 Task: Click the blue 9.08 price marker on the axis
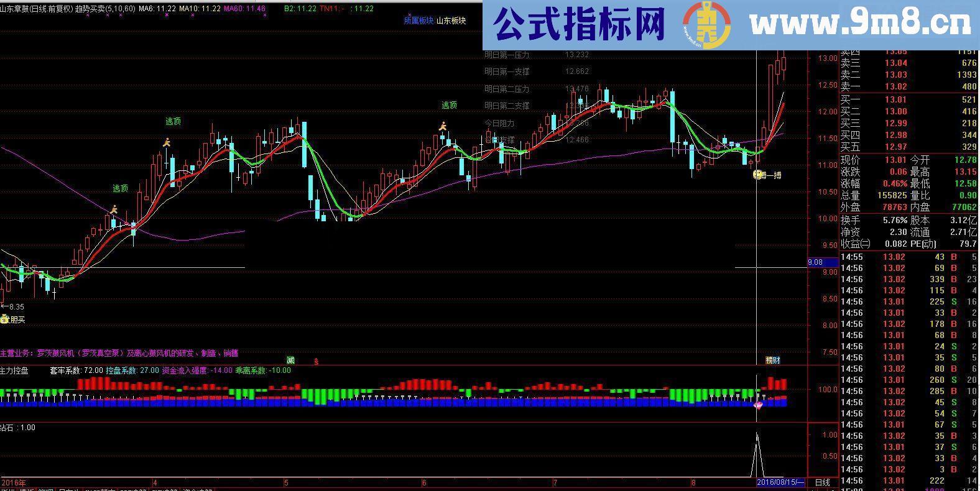(822, 262)
